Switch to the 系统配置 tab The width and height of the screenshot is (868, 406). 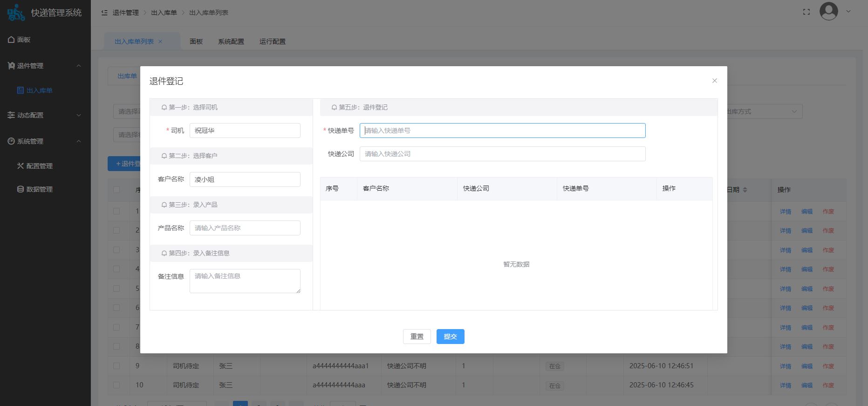pyautogui.click(x=231, y=41)
